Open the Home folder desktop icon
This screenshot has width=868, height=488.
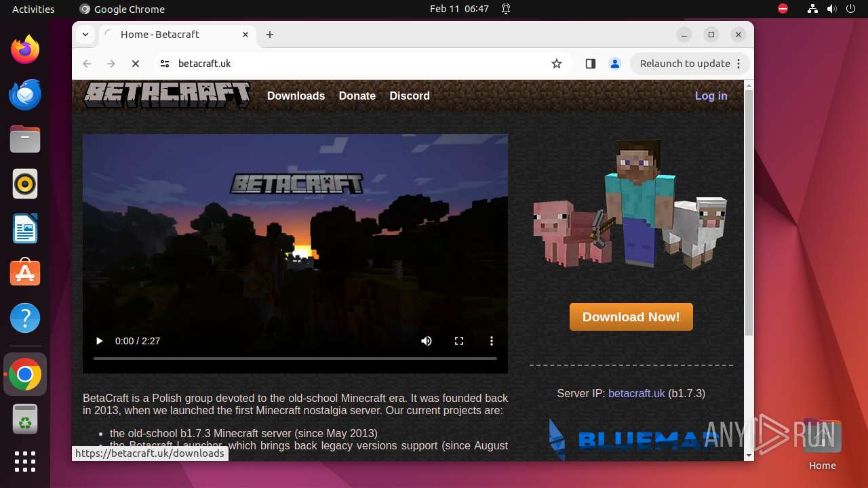tap(822, 444)
